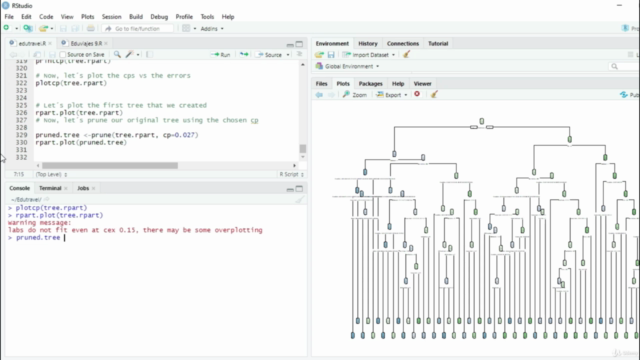Viewport: 640px width, 360px height.
Task: Open the (Top Level) scope selector
Action: tap(51, 174)
